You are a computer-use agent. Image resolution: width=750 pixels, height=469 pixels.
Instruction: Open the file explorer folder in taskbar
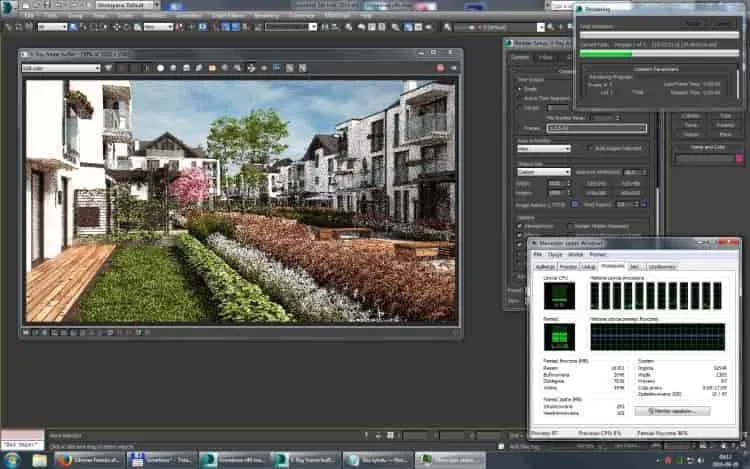click(x=39, y=460)
